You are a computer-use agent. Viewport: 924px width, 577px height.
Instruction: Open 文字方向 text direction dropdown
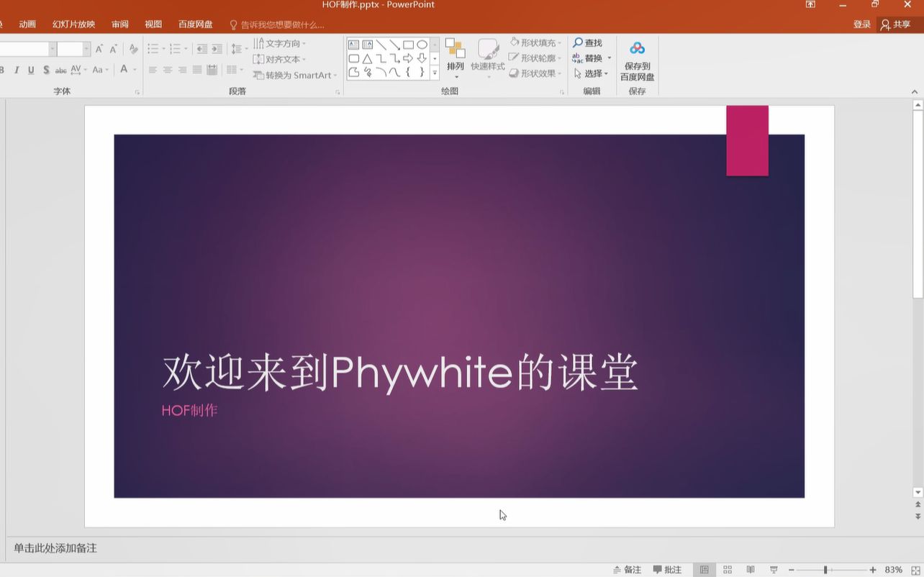[281, 43]
